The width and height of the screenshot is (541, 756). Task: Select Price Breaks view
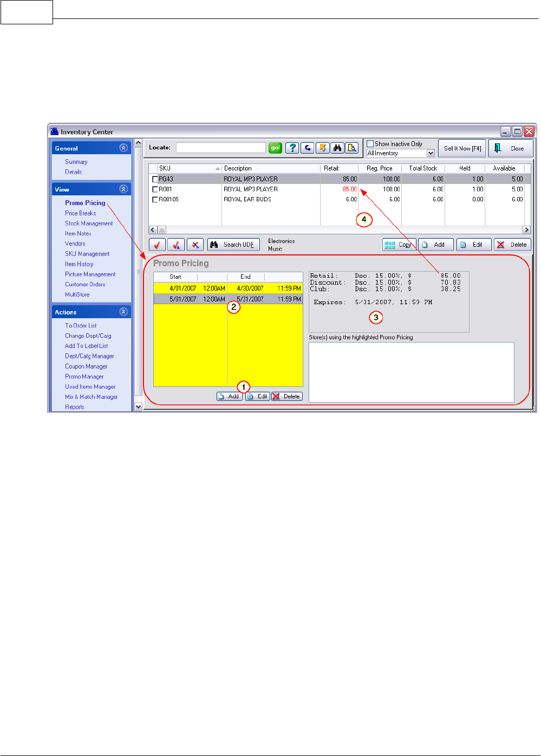click(81, 213)
